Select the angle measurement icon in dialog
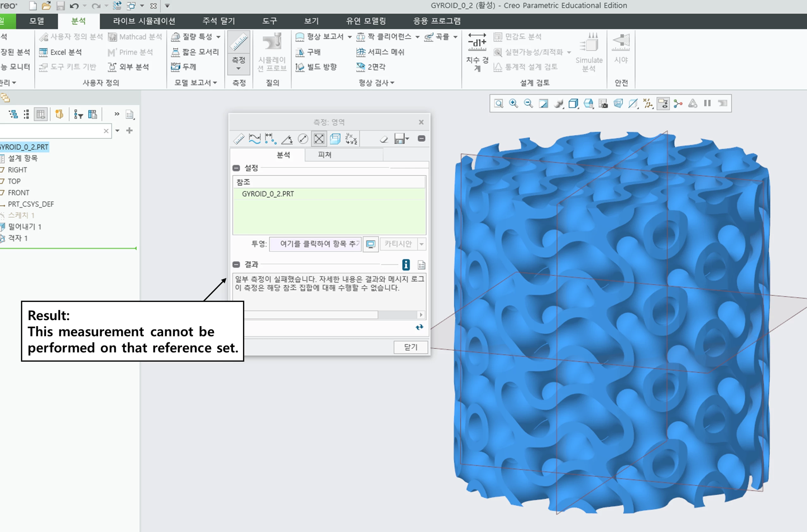 [x=287, y=139]
